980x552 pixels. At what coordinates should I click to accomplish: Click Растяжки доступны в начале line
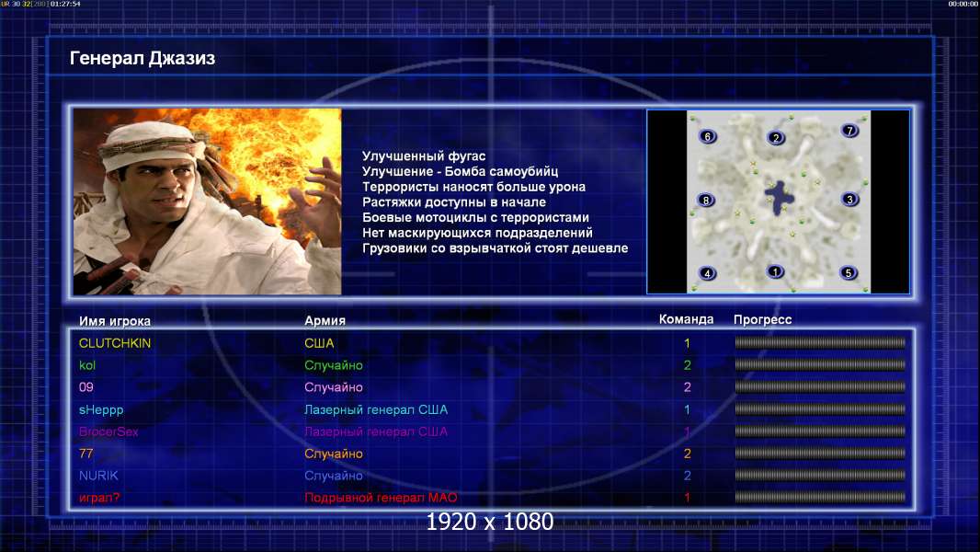(454, 201)
